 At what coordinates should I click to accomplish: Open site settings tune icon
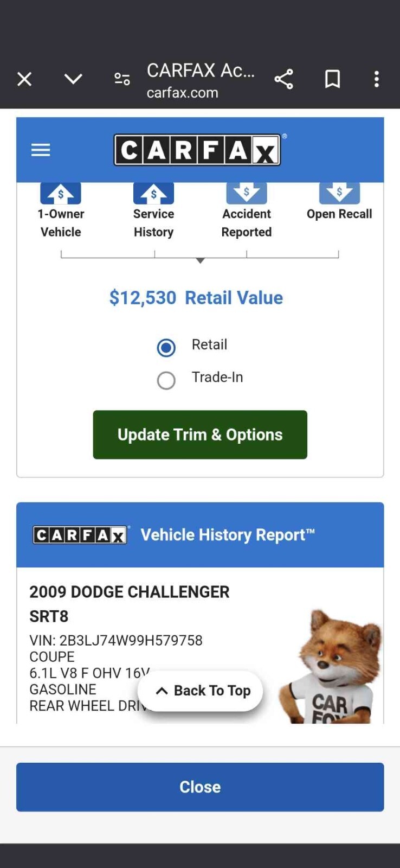coord(122,80)
